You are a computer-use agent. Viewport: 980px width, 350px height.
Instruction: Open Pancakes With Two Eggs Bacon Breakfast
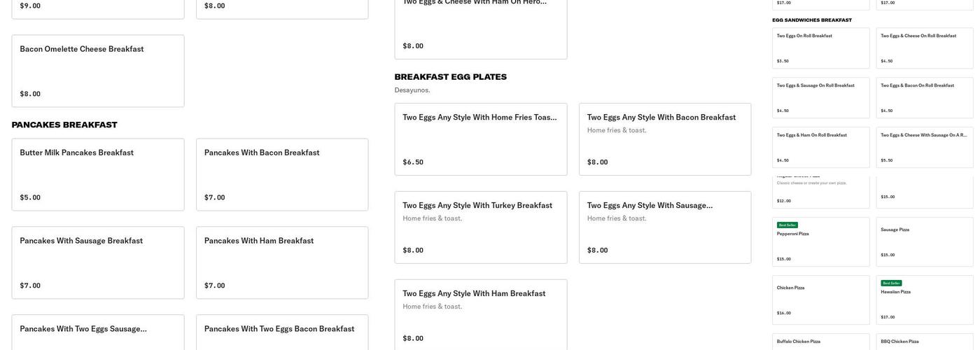(282, 332)
